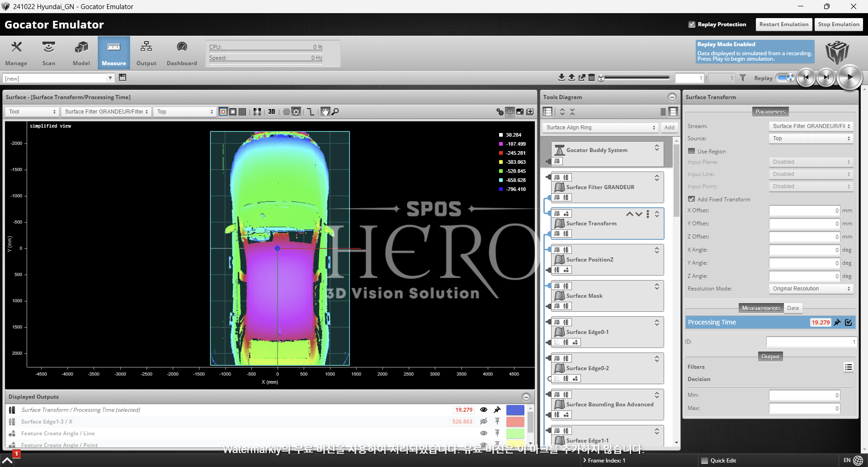Open the Model page

coord(81,53)
